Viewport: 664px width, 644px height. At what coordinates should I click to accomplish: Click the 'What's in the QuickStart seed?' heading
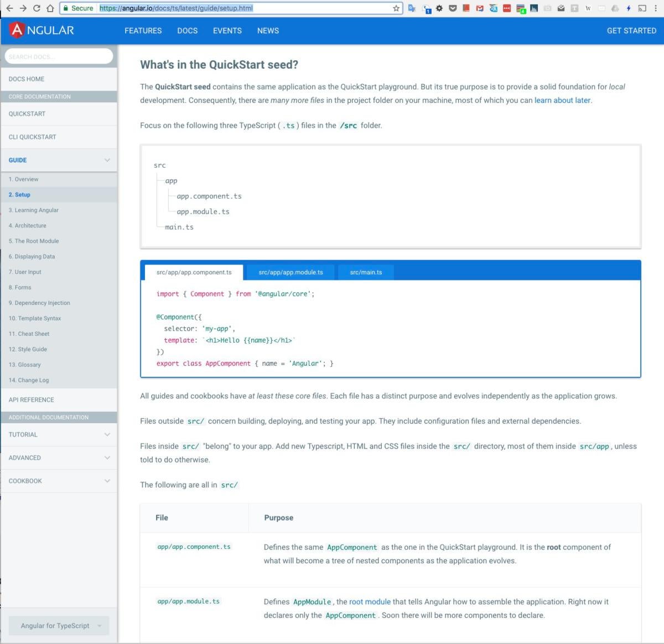click(x=219, y=65)
